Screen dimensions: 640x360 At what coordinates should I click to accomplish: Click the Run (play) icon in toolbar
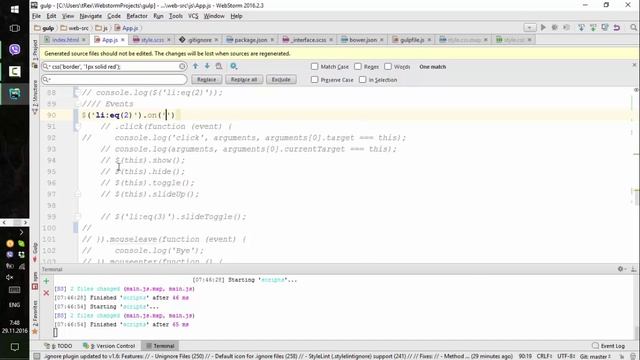543,27
